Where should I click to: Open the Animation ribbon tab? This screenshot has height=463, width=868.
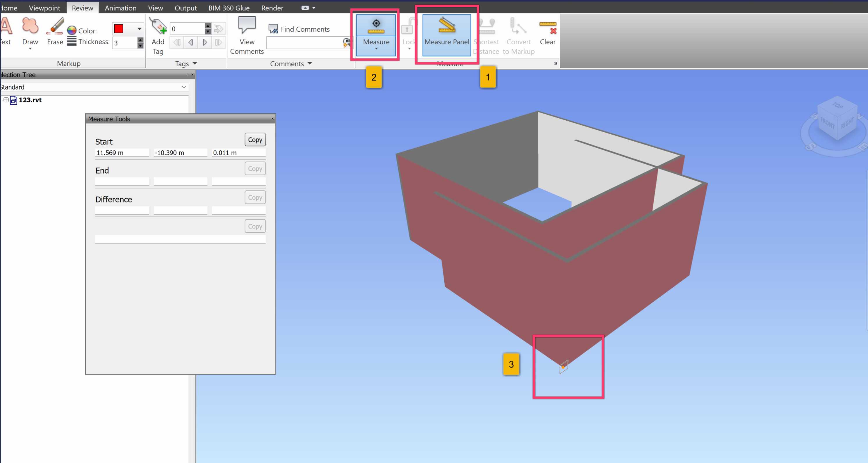(120, 8)
